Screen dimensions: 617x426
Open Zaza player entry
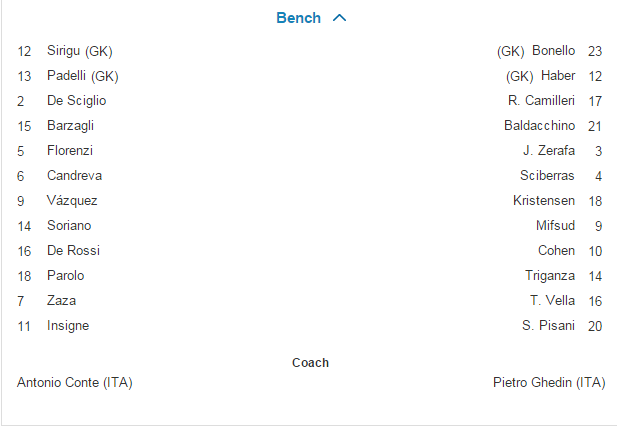61,301
